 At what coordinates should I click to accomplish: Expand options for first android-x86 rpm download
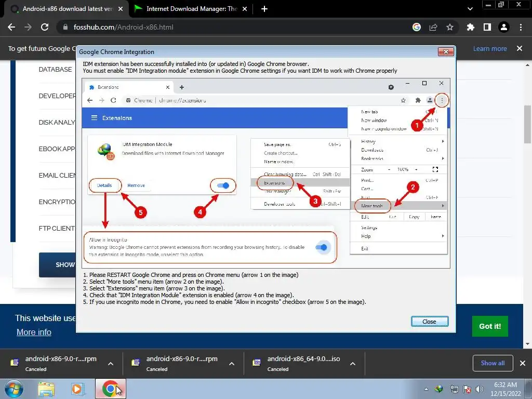(x=111, y=364)
